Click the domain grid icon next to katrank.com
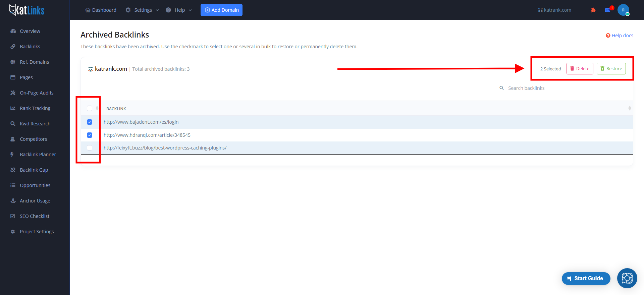The width and height of the screenshot is (644, 295). tap(540, 10)
